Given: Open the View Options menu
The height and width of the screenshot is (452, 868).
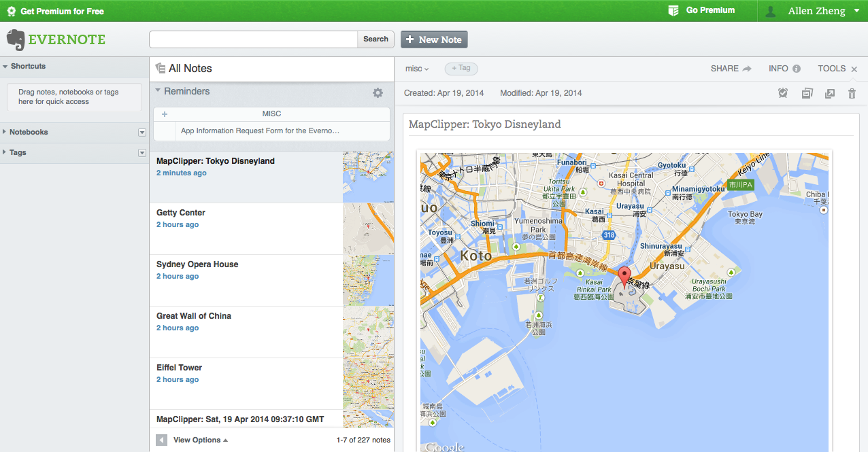Looking at the screenshot, I should 201,440.
